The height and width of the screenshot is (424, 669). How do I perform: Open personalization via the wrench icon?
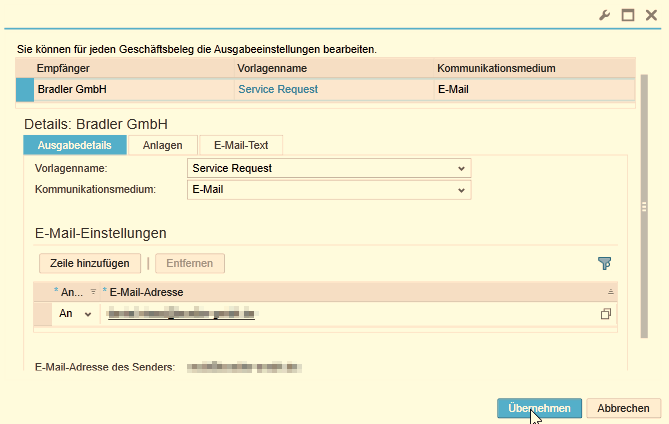coord(604,15)
